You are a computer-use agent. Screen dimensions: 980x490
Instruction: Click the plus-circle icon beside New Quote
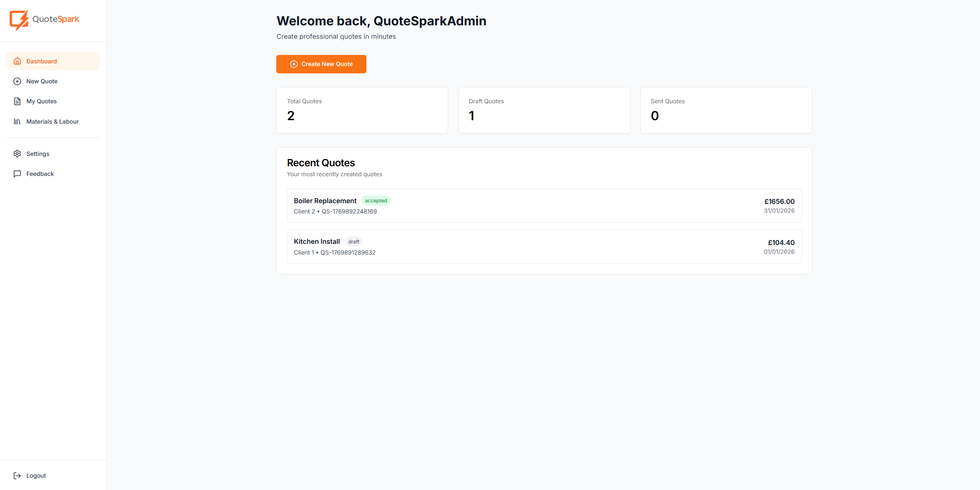click(x=18, y=81)
